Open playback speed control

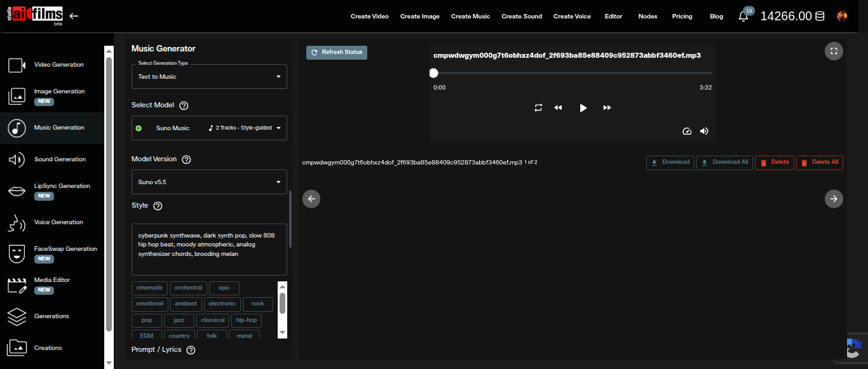(x=686, y=131)
